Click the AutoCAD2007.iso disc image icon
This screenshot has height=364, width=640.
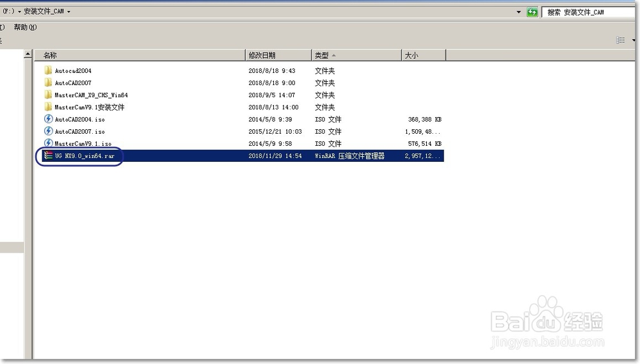48,131
